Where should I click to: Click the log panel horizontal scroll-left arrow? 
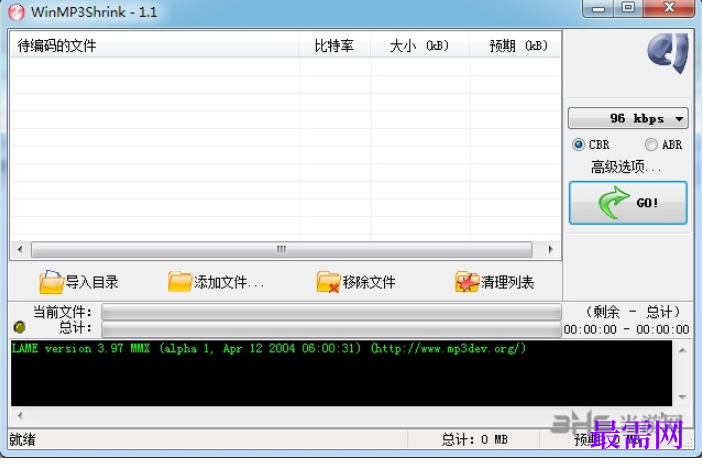20,416
